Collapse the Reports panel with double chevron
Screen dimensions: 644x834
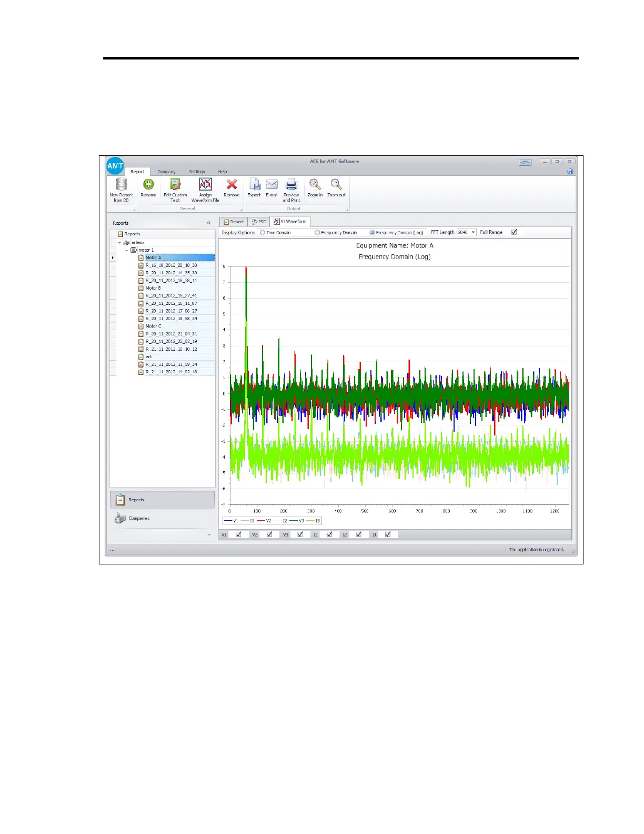coord(209,223)
